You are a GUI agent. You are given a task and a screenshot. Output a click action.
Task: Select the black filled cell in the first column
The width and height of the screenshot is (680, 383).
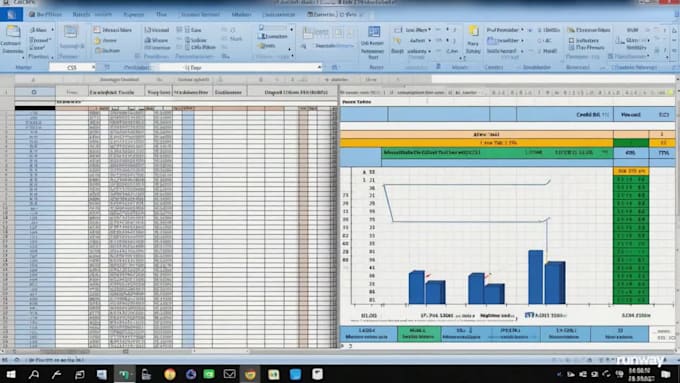click(x=35, y=108)
